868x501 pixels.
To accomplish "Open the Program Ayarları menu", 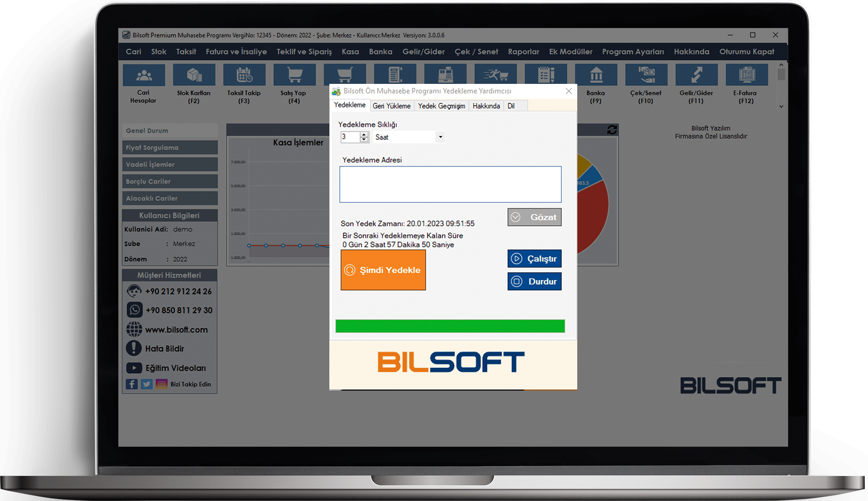I will click(x=633, y=52).
